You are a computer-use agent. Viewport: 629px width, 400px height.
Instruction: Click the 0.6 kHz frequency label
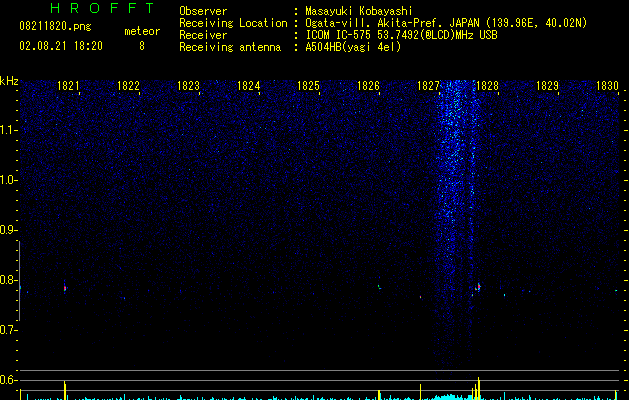click(8, 380)
